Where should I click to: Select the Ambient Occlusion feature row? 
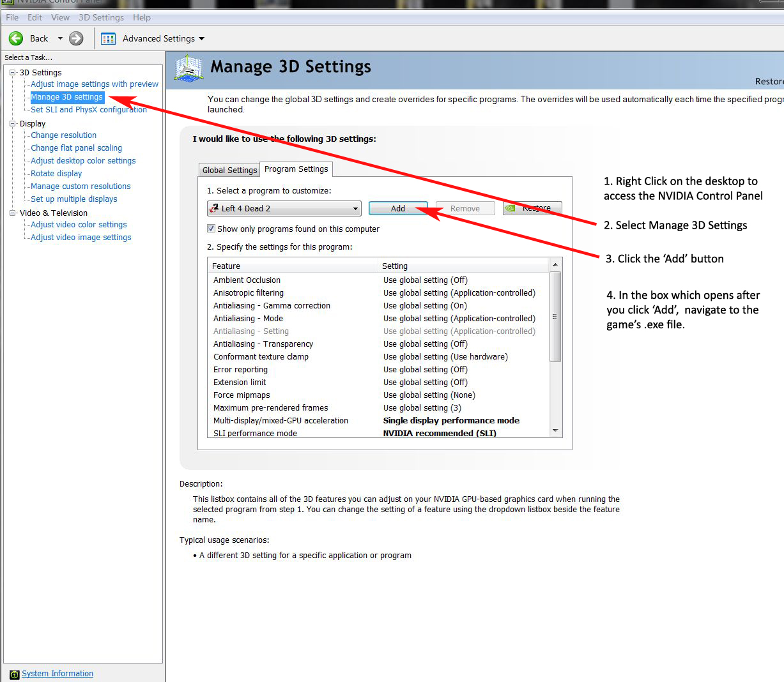tap(378, 280)
